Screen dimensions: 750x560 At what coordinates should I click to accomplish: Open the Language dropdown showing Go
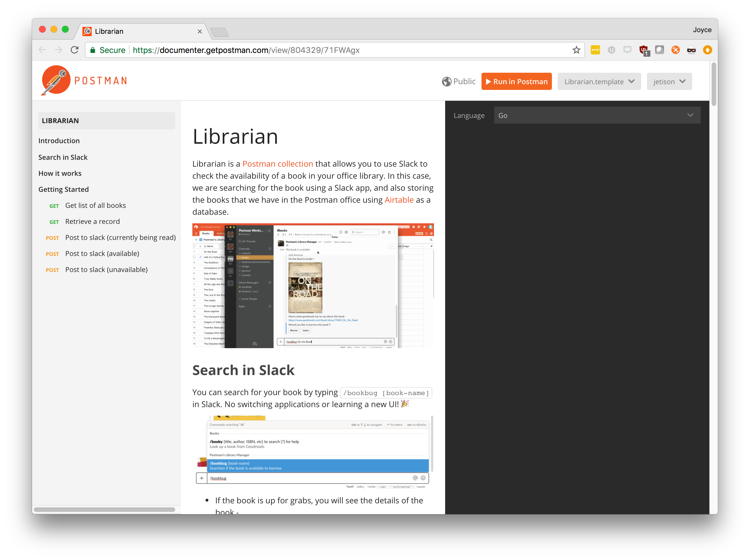tap(597, 115)
